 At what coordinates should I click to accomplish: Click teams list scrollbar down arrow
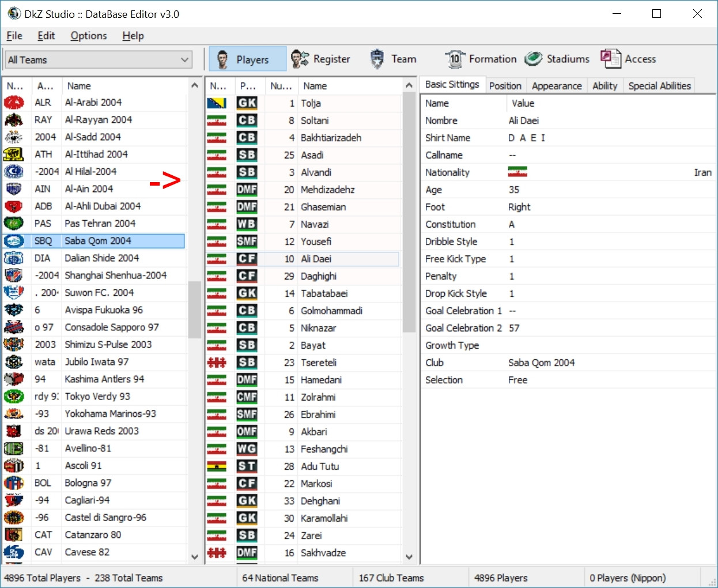pyautogui.click(x=194, y=557)
